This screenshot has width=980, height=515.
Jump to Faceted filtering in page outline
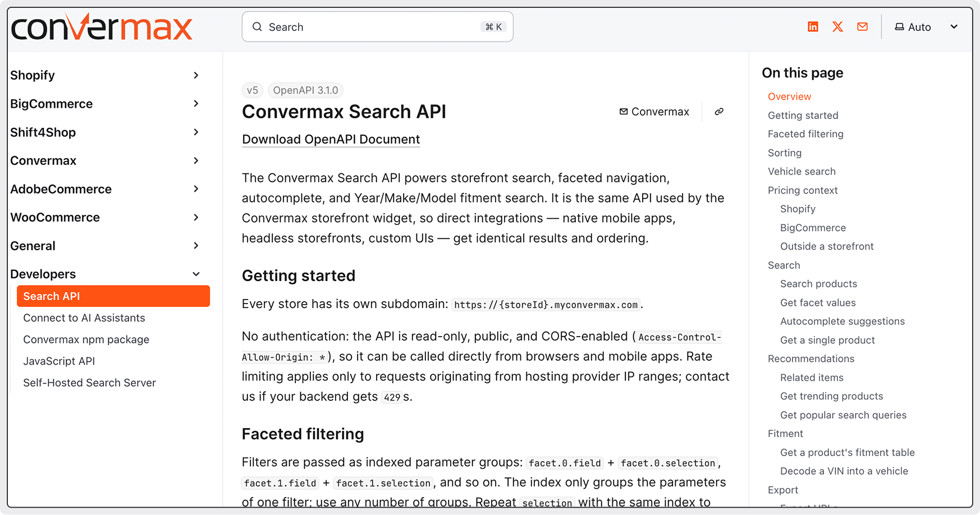pos(805,134)
